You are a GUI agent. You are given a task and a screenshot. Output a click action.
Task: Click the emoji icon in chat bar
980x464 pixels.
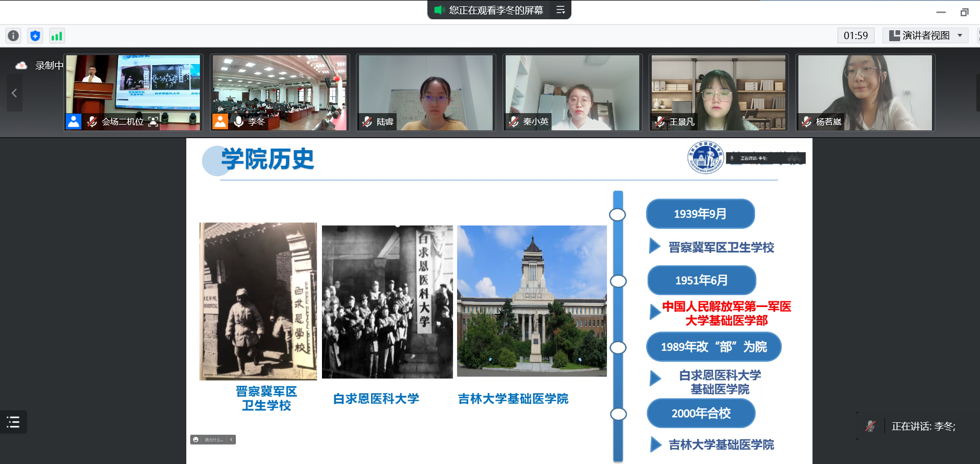(196, 439)
